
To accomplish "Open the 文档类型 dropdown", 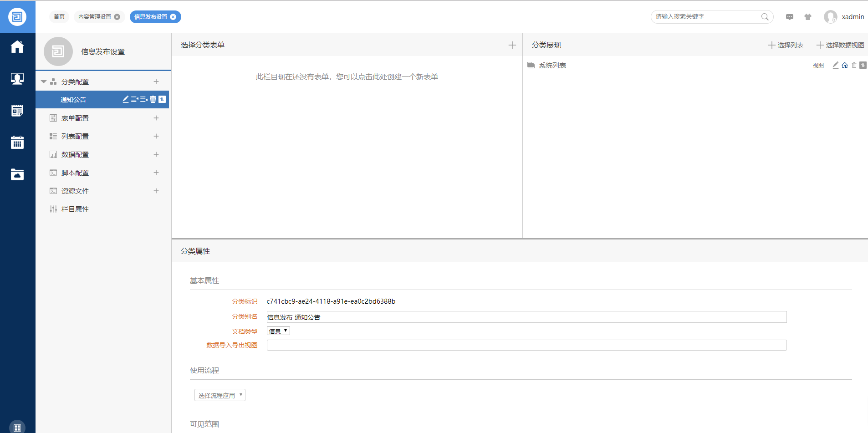I will (278, 331).
